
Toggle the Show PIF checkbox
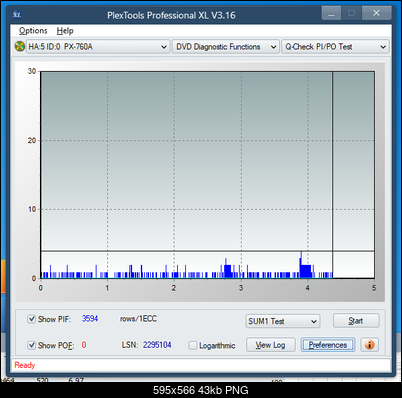31,319
